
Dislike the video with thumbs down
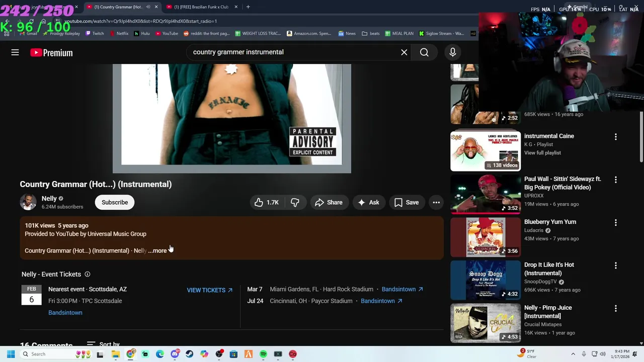tap(295, 203)
